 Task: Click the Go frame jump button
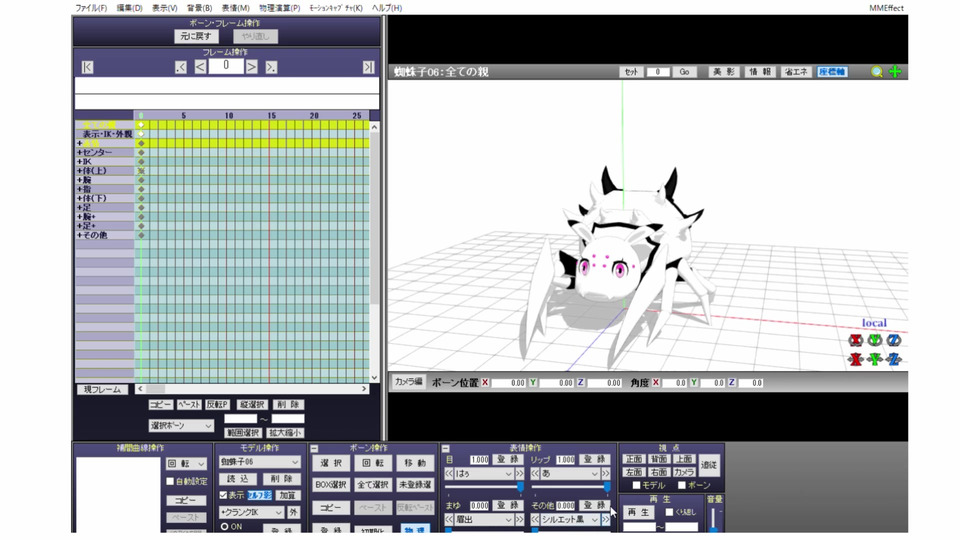click(684, 72)
